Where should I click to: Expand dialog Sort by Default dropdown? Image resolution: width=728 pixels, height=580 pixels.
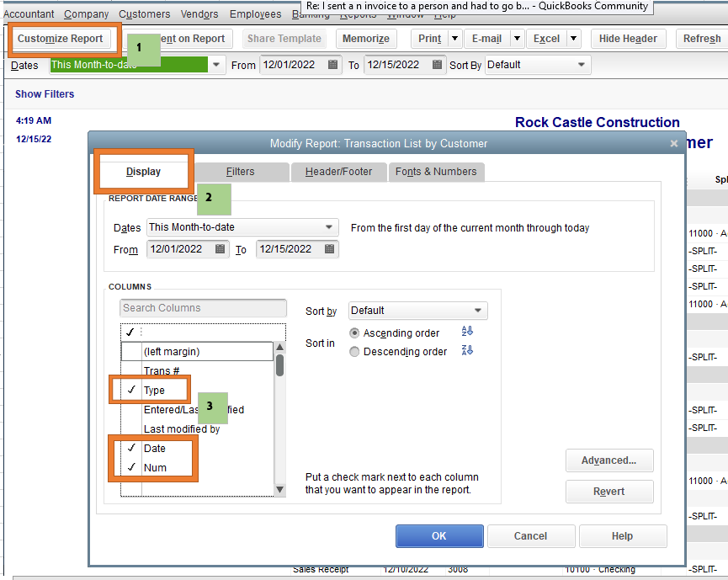(x=478, y=310)
